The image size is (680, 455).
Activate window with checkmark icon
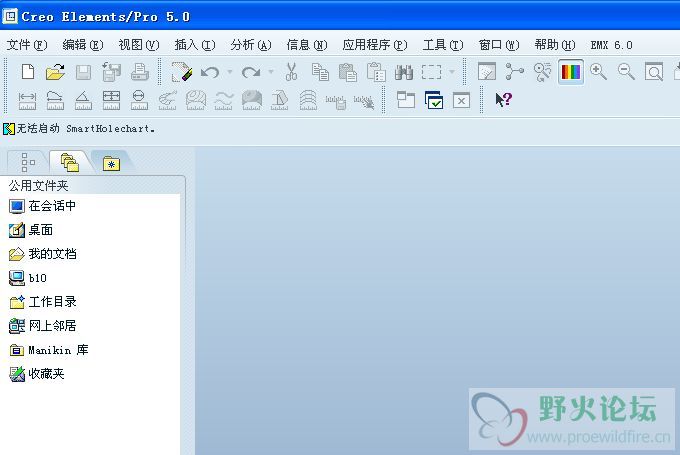[434, 100]
